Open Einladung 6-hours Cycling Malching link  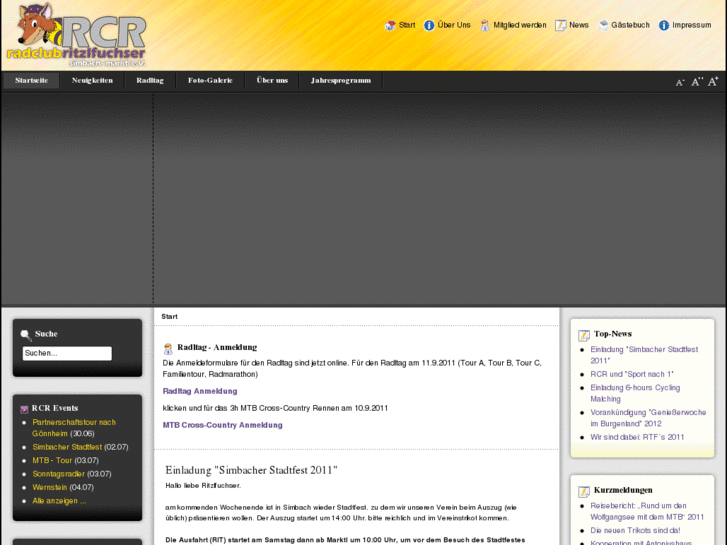[x=635, y=393]
